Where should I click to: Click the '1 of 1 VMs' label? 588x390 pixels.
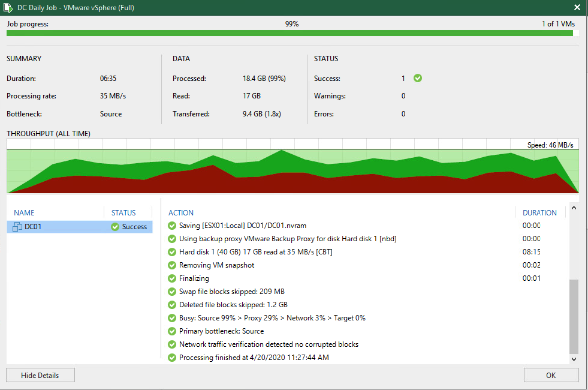558,24
